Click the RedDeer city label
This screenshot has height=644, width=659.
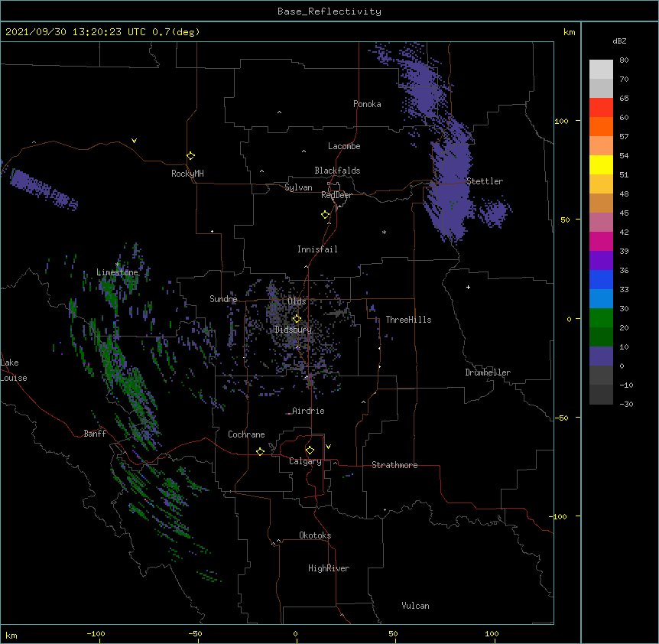(336, 195)
